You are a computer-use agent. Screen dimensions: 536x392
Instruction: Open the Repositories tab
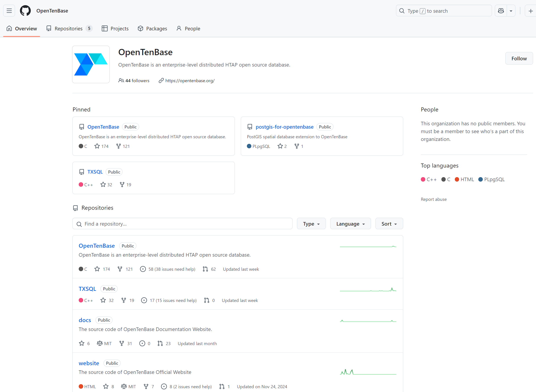pos(69,28)
